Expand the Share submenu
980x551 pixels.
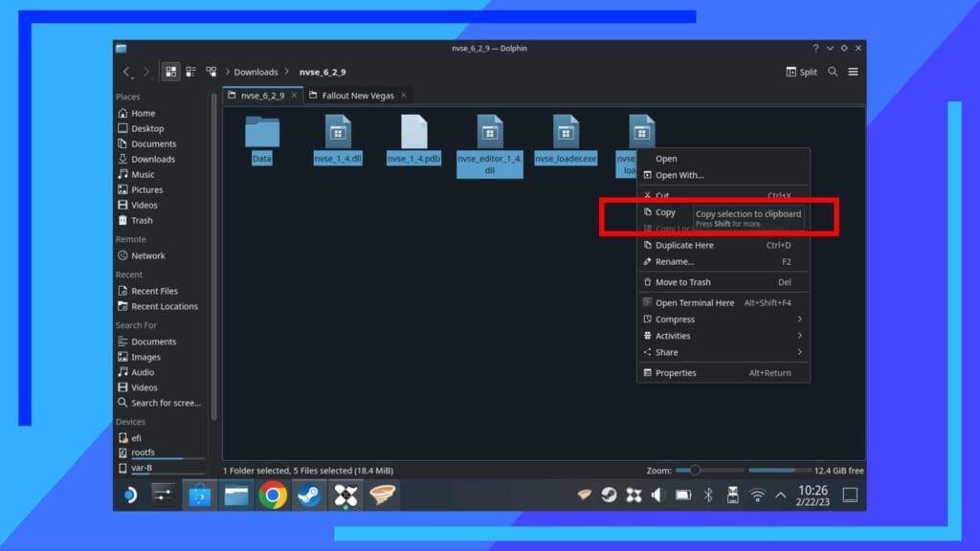[x=724, y=352]
